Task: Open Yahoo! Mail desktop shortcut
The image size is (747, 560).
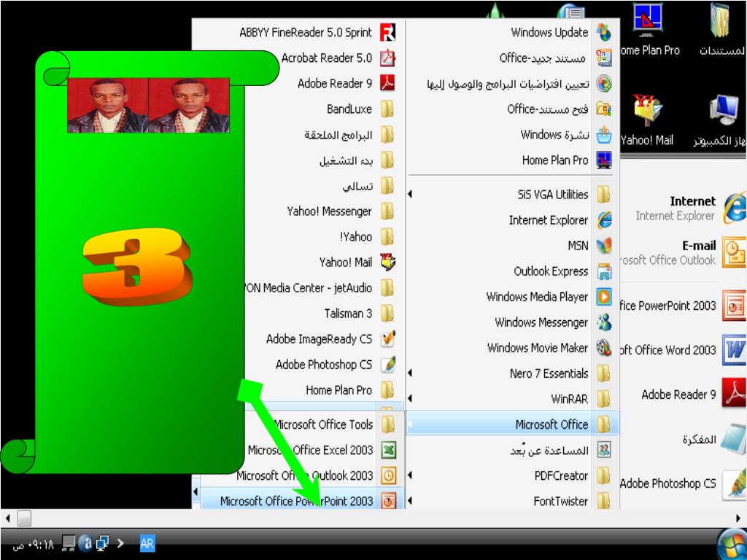Action: (646, 120)
